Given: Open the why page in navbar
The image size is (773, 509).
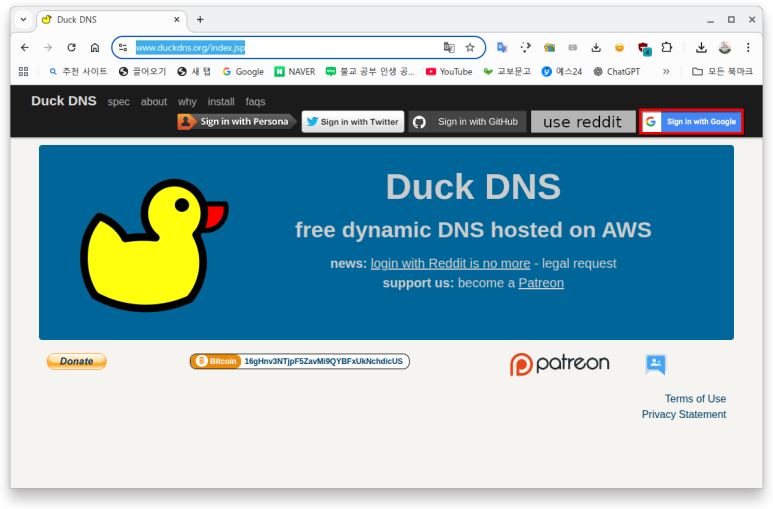Looking at the screenshot, I should click(x=187, y=102).
